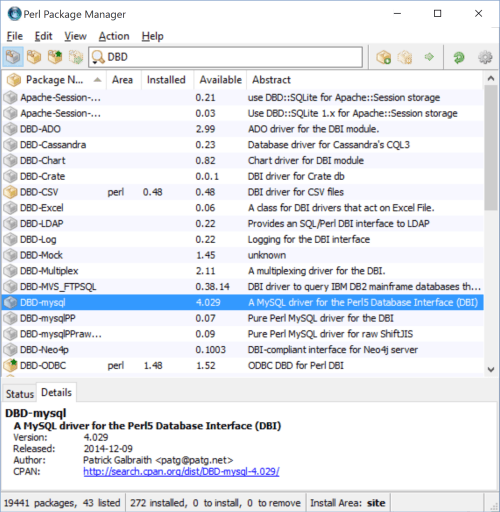Click the package icon of DBD-Excel row
The height and width of the screenshot is (512, 500).
(x=10, y=208)
